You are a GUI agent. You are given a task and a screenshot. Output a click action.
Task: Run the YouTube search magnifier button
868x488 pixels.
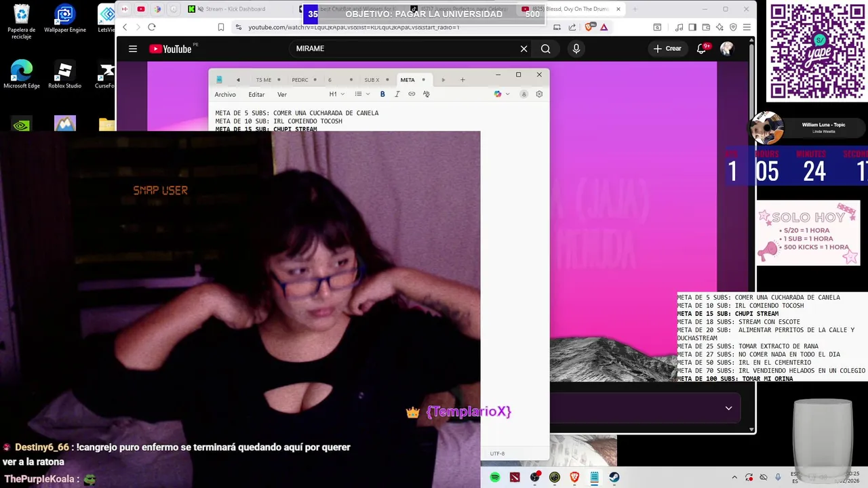(546, 49)
